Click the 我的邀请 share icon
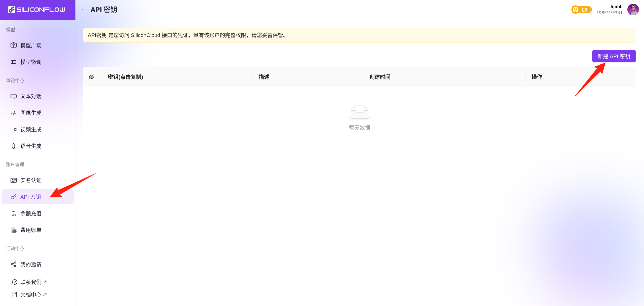The image size is (644, 306). (14, 264)
